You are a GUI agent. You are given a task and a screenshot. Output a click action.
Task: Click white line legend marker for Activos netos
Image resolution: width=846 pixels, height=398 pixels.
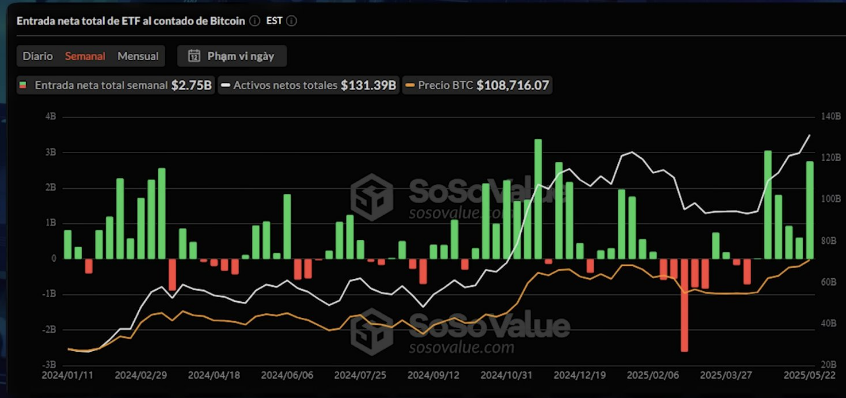[x=226, y=85]
